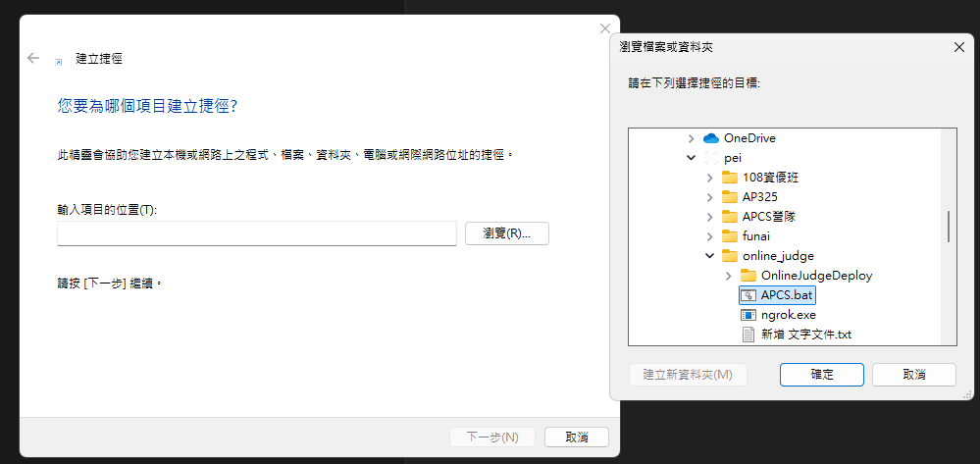Select ngrok.exe file name

pyautogui.click(x=788, y=315)
